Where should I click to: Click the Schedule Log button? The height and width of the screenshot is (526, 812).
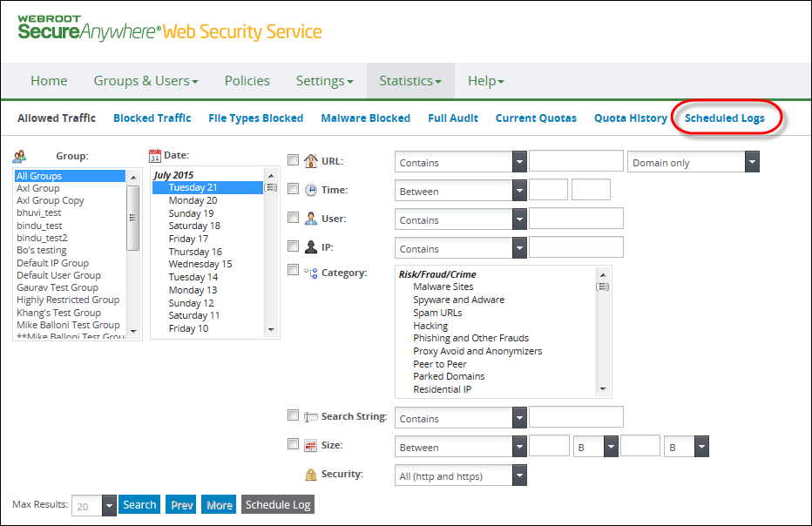(x=278, y=505)
